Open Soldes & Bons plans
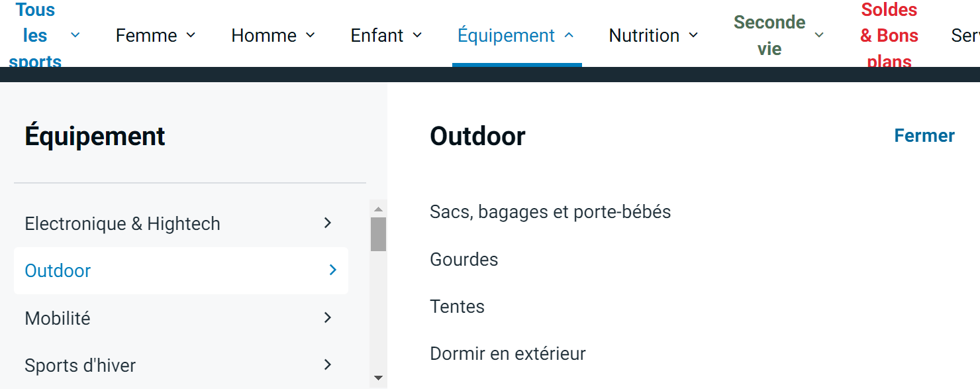 [889, 35]
